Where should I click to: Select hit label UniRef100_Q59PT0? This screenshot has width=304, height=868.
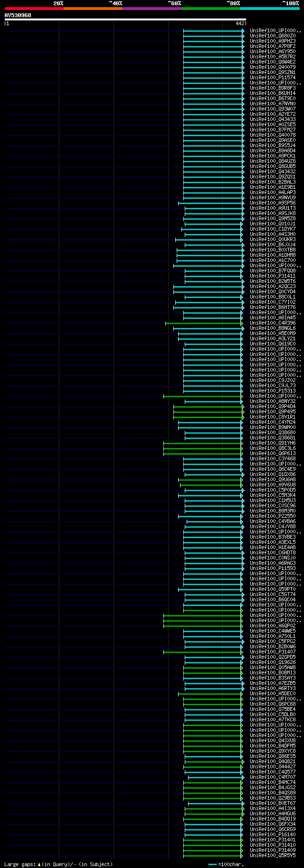(x=273, y=589)
